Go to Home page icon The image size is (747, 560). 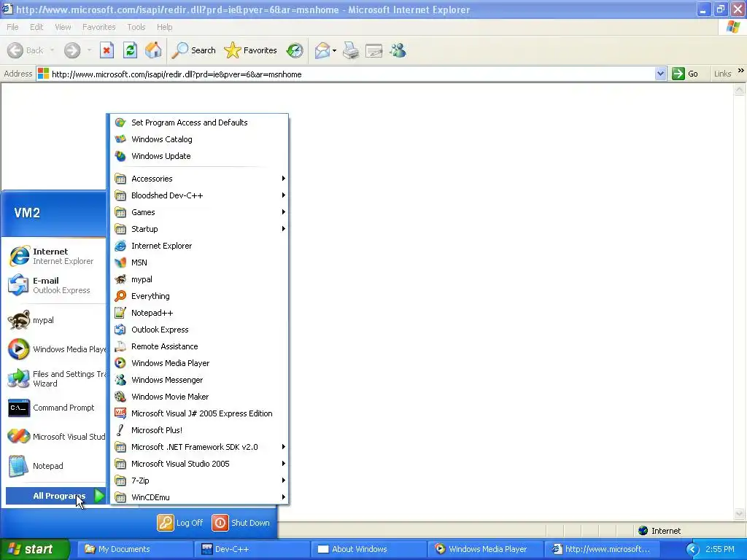(153, 50)
